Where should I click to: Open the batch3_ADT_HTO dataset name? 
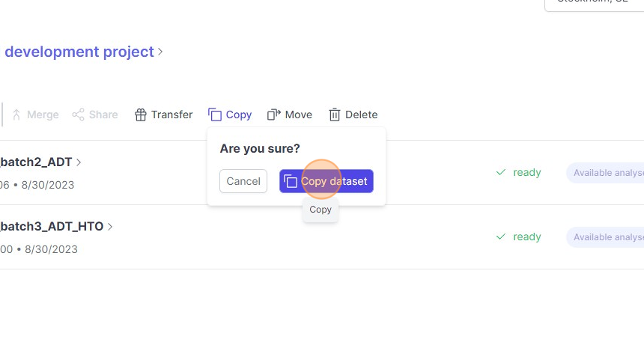point(52,227)
